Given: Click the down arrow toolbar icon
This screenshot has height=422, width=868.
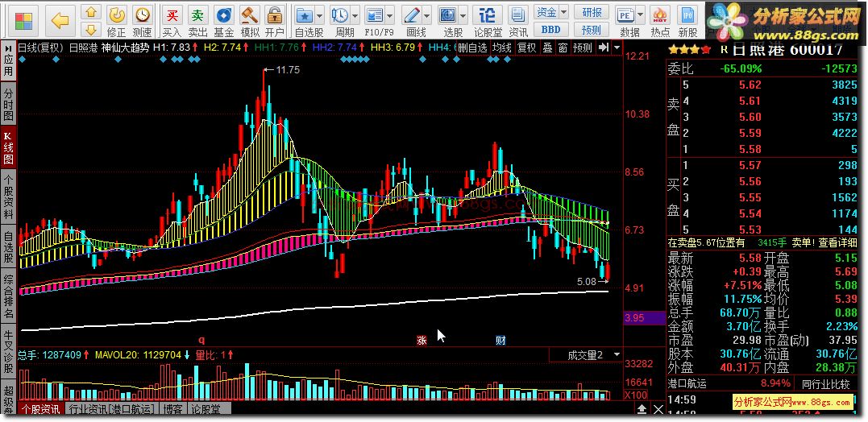Looking at the screenshot, I should point(92,29).
